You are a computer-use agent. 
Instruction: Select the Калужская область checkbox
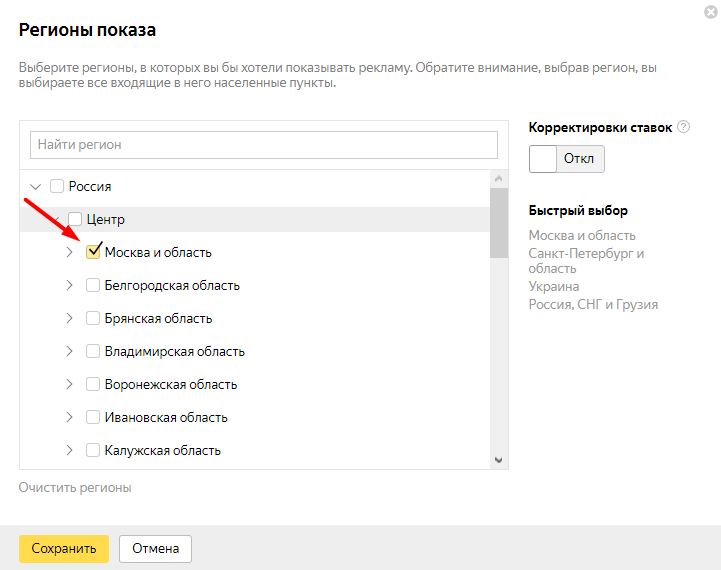[93, 450]
